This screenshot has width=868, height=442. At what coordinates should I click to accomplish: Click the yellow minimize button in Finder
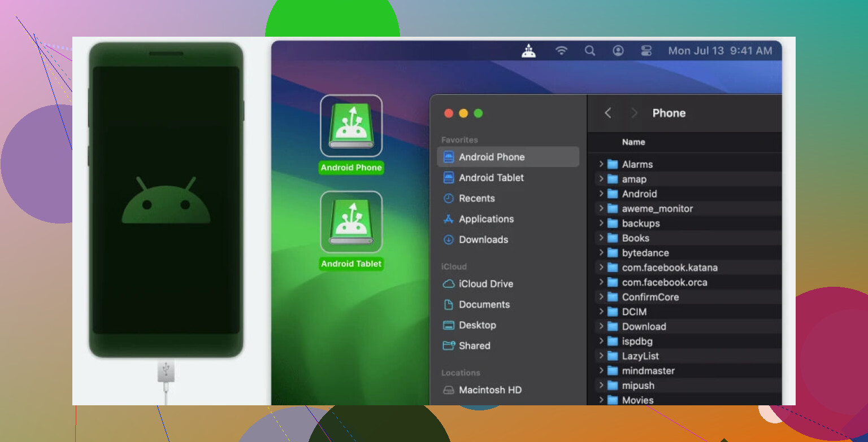click(x=463, y=113)
